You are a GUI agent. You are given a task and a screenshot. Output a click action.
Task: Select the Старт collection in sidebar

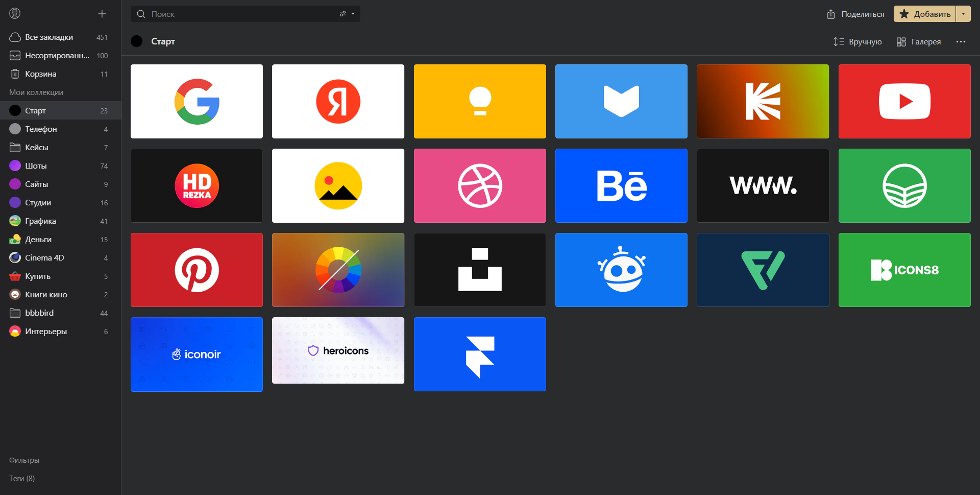pos(60,110)
